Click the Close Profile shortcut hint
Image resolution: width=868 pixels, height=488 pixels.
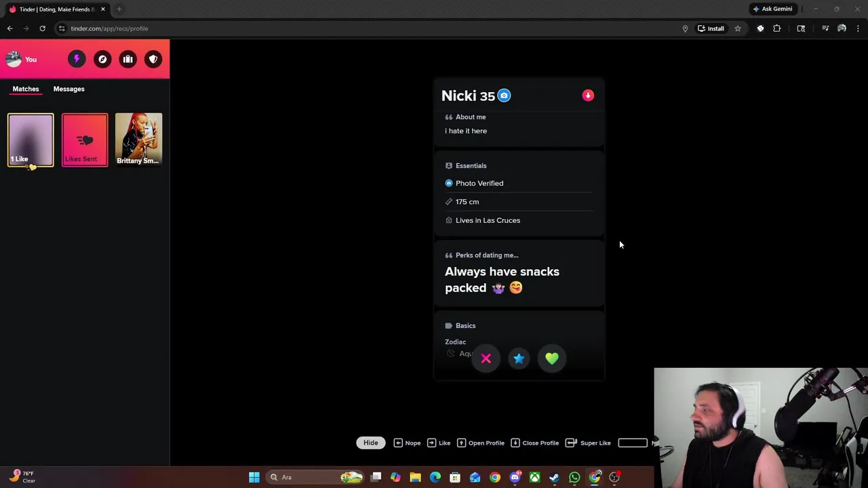click(535, 443)
